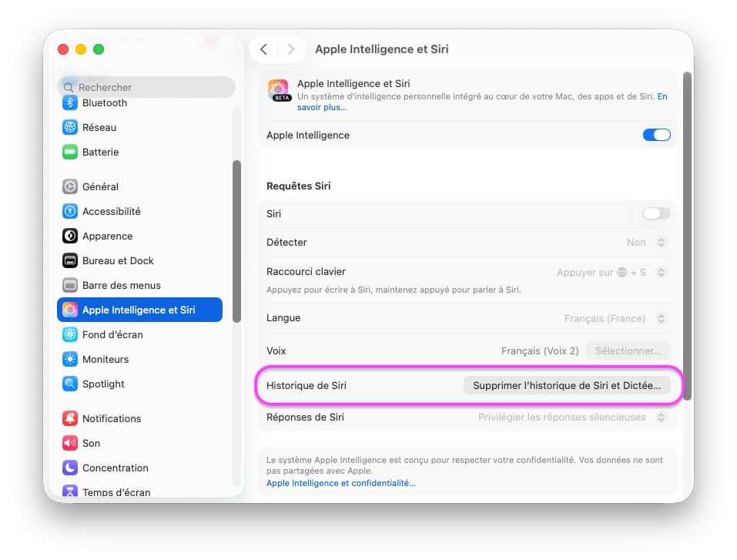Open the Langue picker

point(662,318)
